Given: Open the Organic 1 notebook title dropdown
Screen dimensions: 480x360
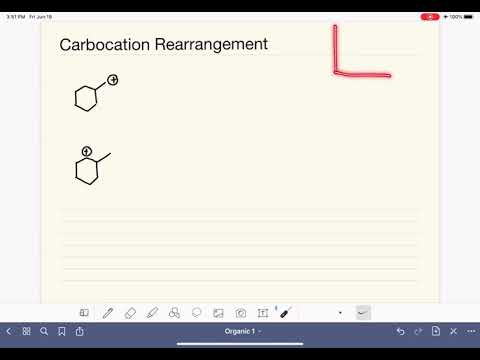Looking at the screenshot, I should (242, 331).
